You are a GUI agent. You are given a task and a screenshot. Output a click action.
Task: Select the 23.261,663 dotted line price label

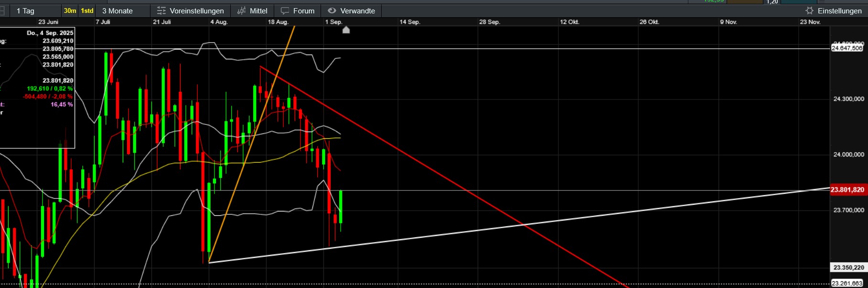click(x=847, y=283)
